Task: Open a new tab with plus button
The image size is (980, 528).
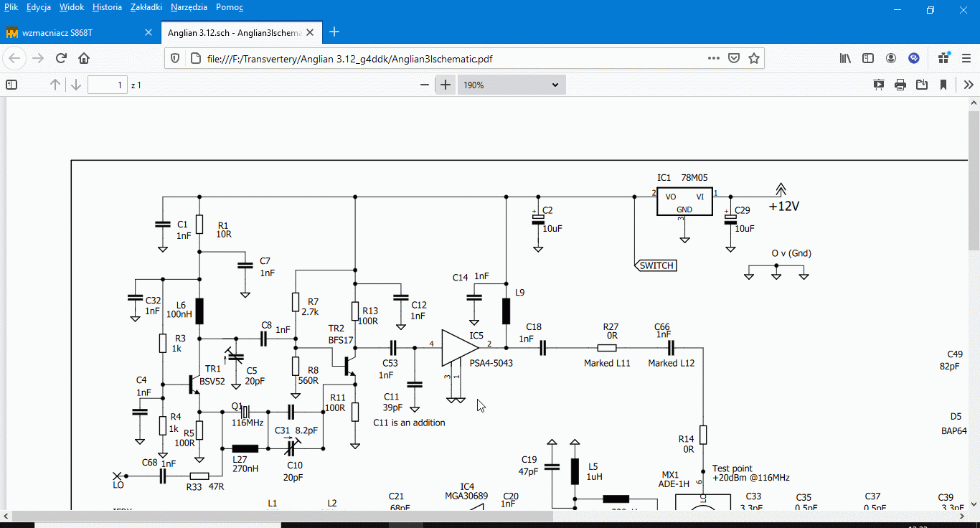Action: (x=334, y=32)
